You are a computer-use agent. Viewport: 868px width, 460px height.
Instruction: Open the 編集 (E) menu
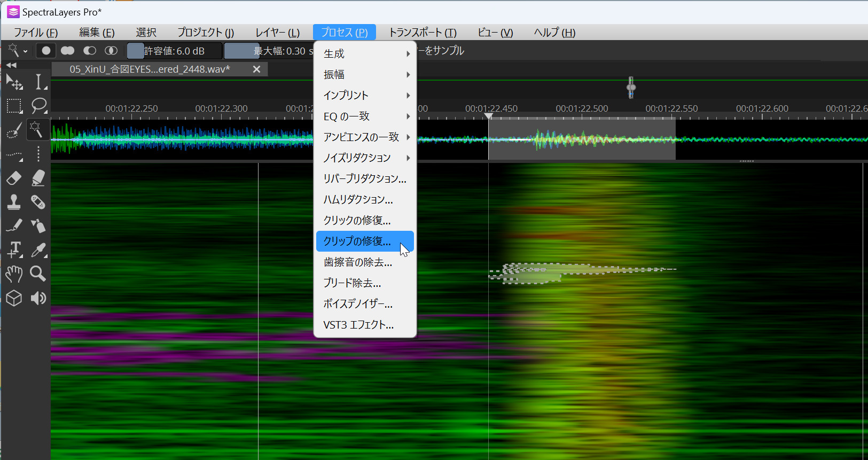point(97,33)
